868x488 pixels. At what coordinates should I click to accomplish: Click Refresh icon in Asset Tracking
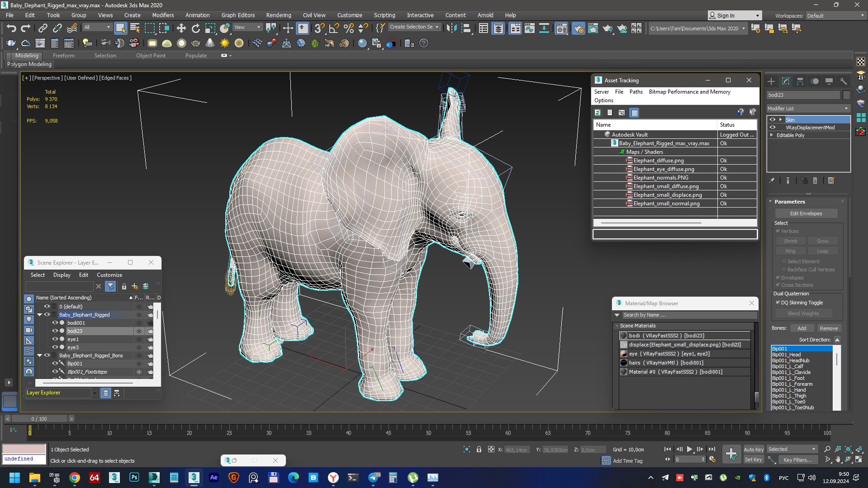click(x=598, y=113)
